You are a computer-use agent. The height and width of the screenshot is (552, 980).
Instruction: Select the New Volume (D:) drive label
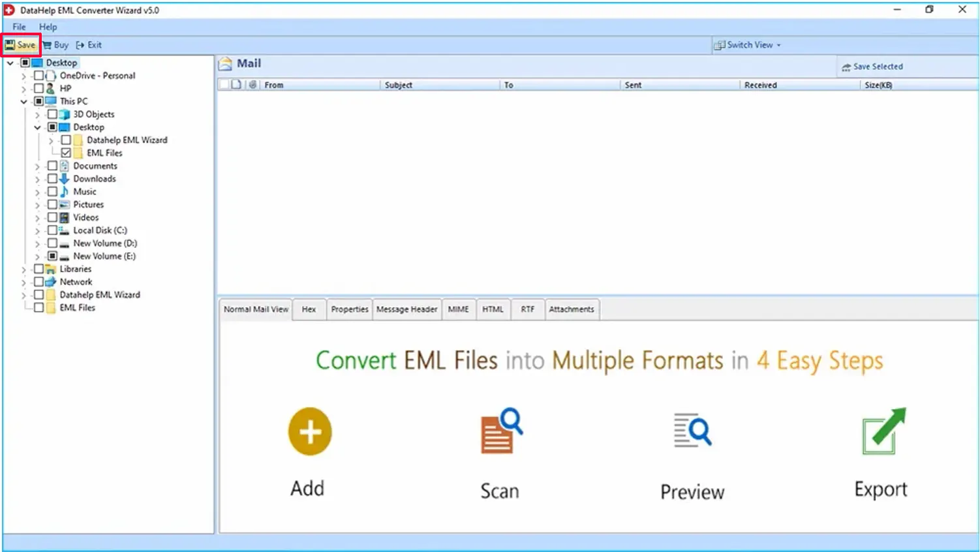pyautogui.click(x=105, y=243)
